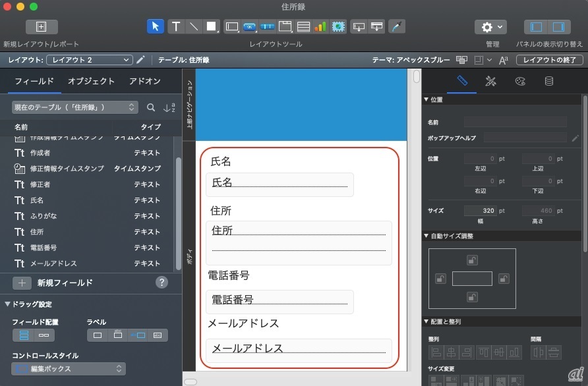Select the Text tool in toolbar

click(x=176, y=26)
